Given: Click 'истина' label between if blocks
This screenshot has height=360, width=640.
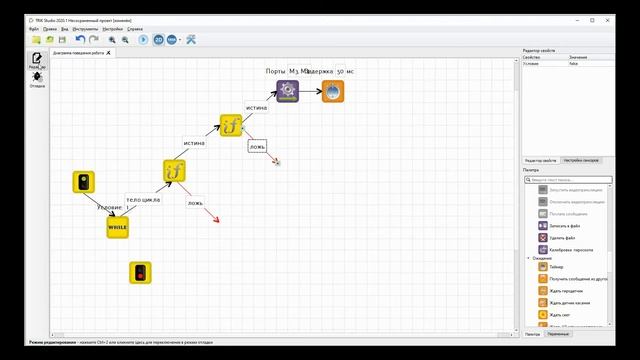Looking at the screenshot, I should tap(194, 143).
